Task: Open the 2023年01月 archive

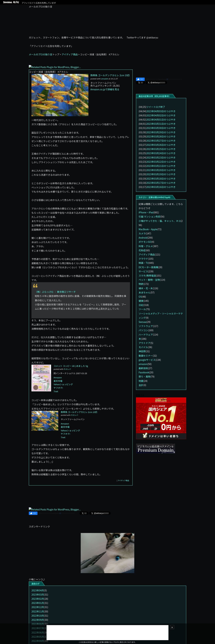Action: tap(38, 603)
